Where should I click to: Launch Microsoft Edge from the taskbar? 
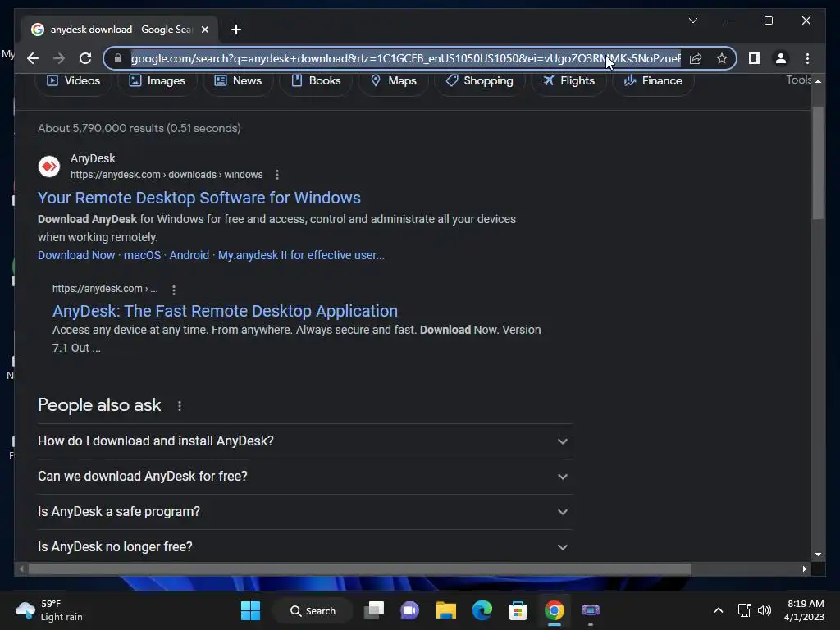[482, 610]
